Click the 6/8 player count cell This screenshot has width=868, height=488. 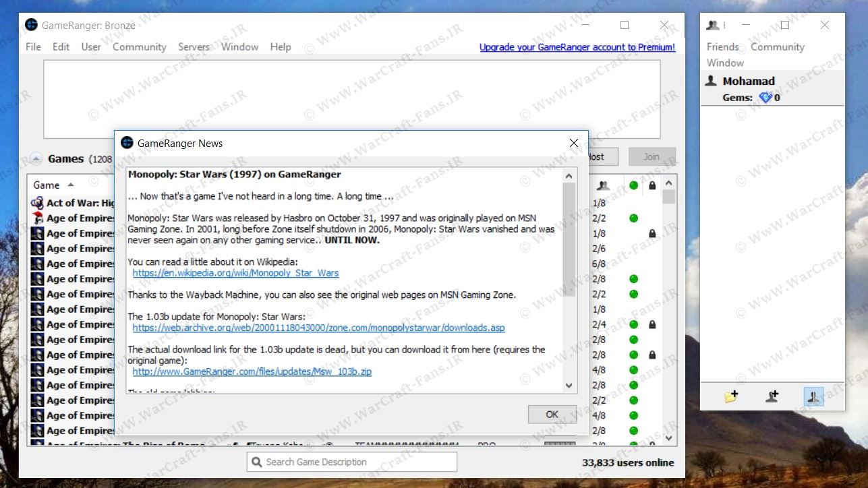point(600,264)
